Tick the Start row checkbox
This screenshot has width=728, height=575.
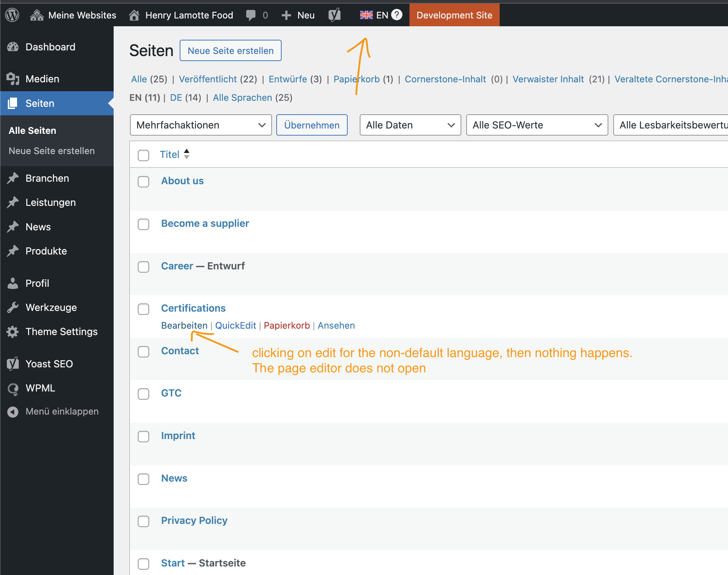[143, 564]
